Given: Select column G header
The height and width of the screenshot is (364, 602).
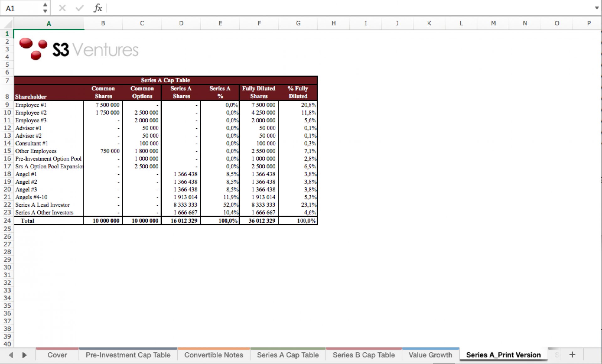Looking at the screenshot, I should (x=298, y=24).
